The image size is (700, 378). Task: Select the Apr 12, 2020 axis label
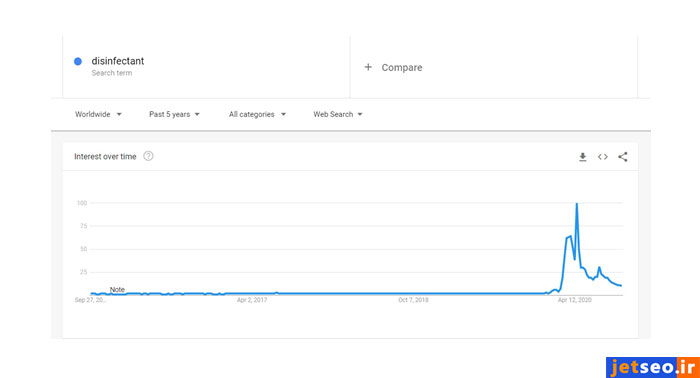coord(575,300)
